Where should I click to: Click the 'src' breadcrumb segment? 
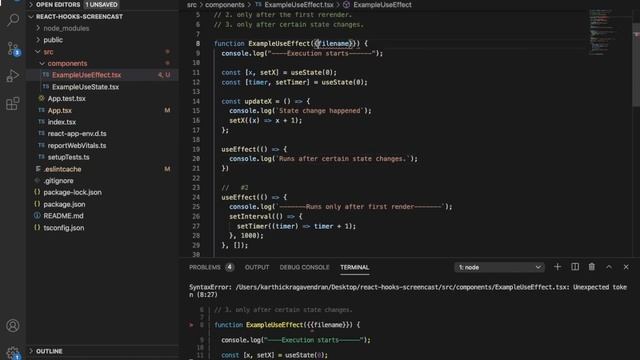coord(191,5)
